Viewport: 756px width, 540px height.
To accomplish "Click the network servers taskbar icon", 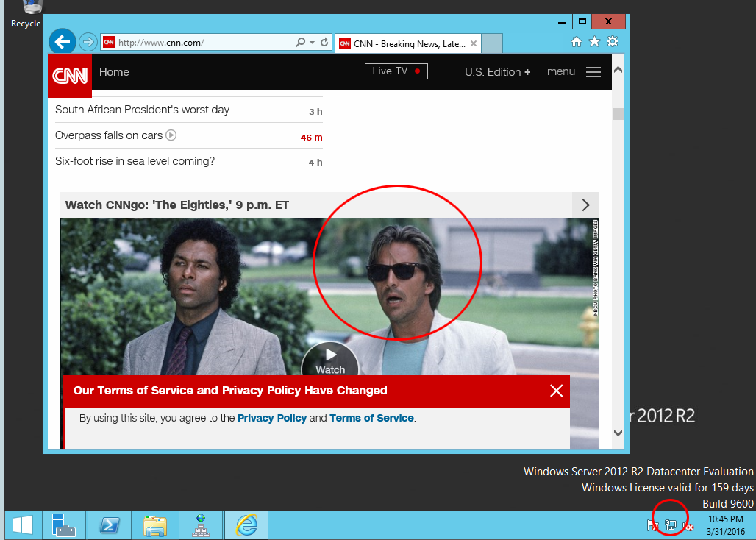I will (x=201, y=525).
